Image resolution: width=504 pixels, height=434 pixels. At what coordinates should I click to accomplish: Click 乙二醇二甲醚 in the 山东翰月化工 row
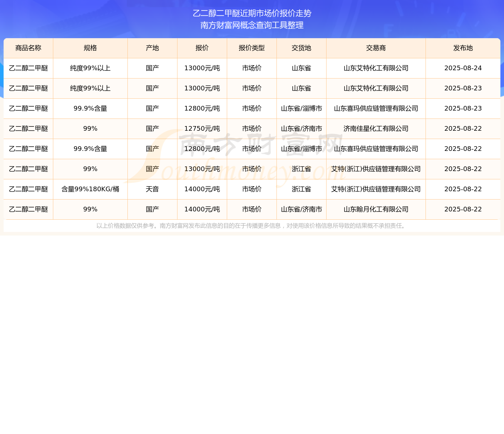click(28, 209)
